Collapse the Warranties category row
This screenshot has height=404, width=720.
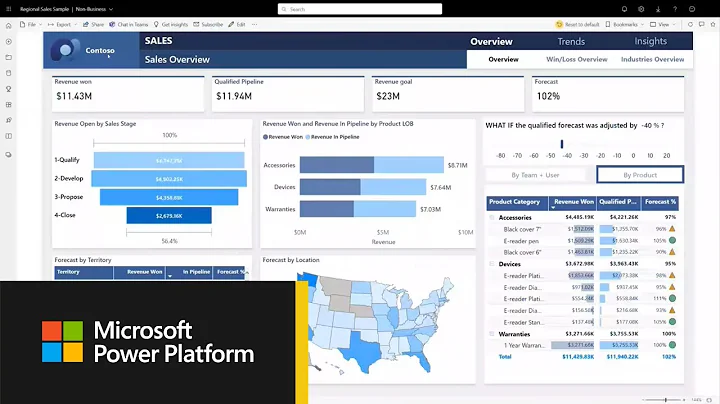[x=492, y=334]
